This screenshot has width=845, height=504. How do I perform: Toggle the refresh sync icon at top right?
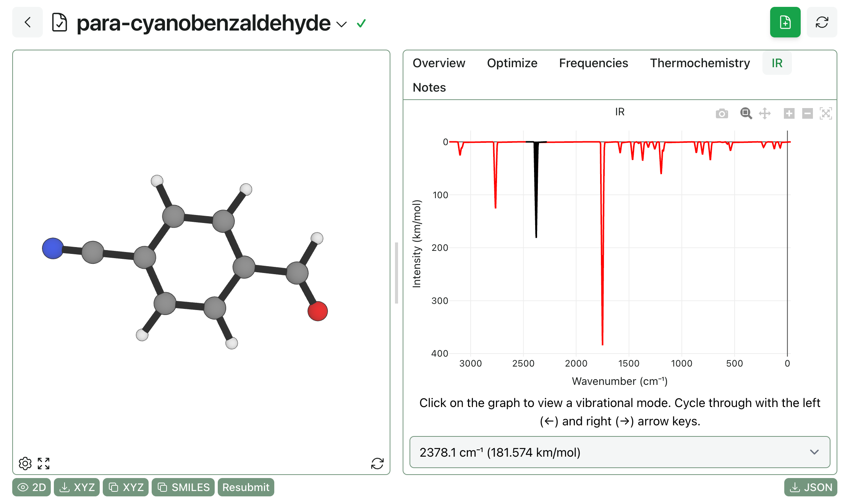coord(822,22)
